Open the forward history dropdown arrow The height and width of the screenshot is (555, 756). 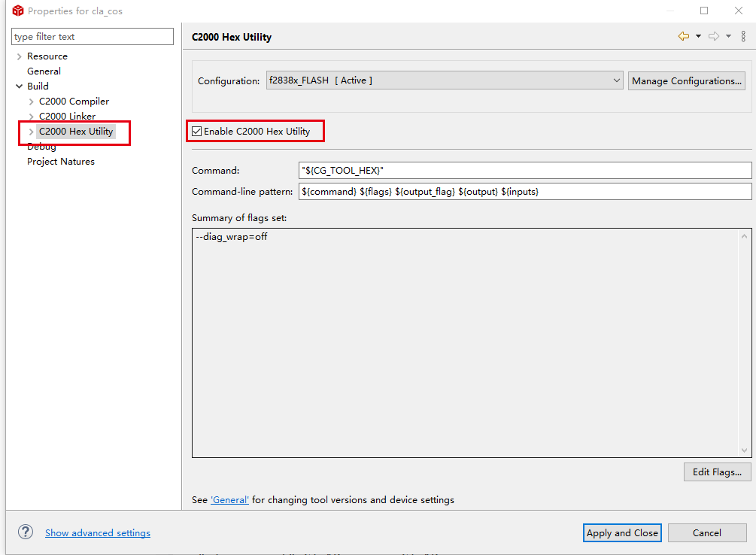pos(728,36)
